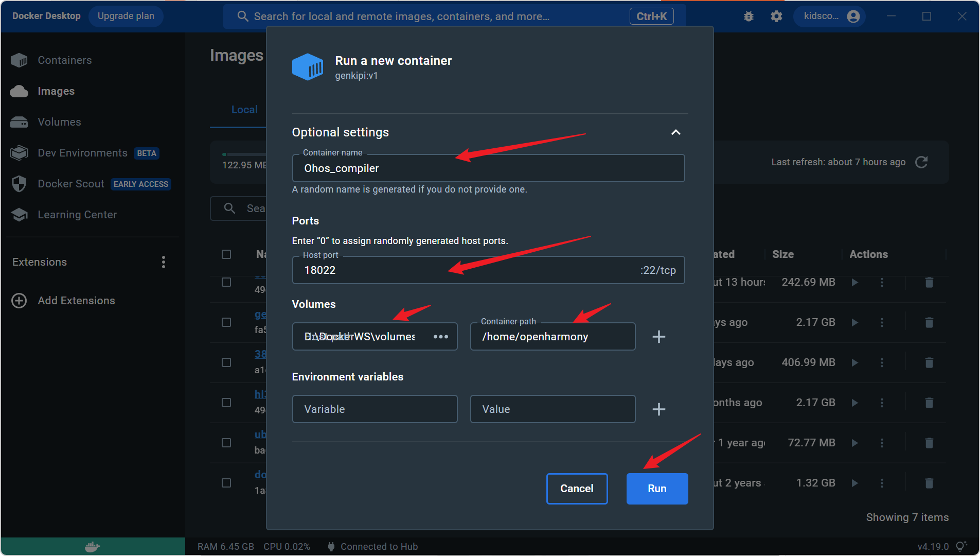Click the Container name field
The image size is (980, 556).
(489, 168)
